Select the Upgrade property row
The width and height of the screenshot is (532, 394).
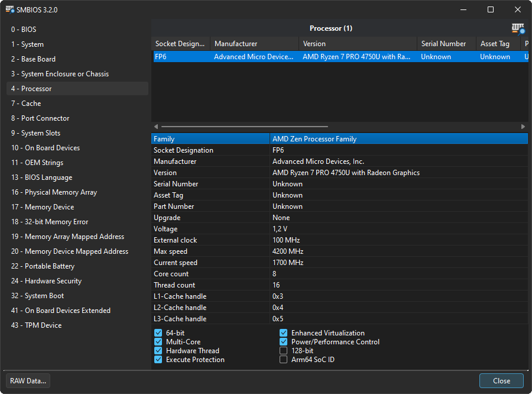pos(340,217)
